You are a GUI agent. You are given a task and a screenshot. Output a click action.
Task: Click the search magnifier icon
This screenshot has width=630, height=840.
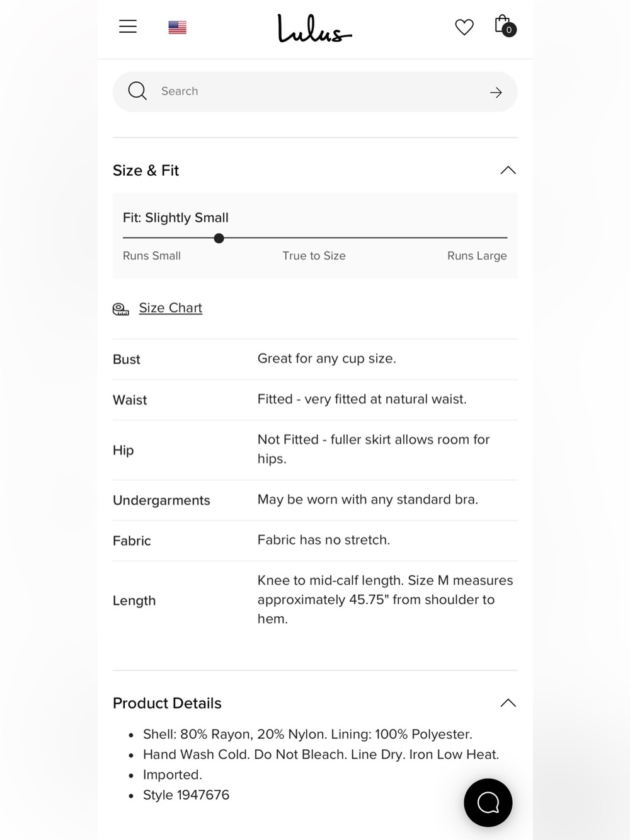(x=137, y=91)
